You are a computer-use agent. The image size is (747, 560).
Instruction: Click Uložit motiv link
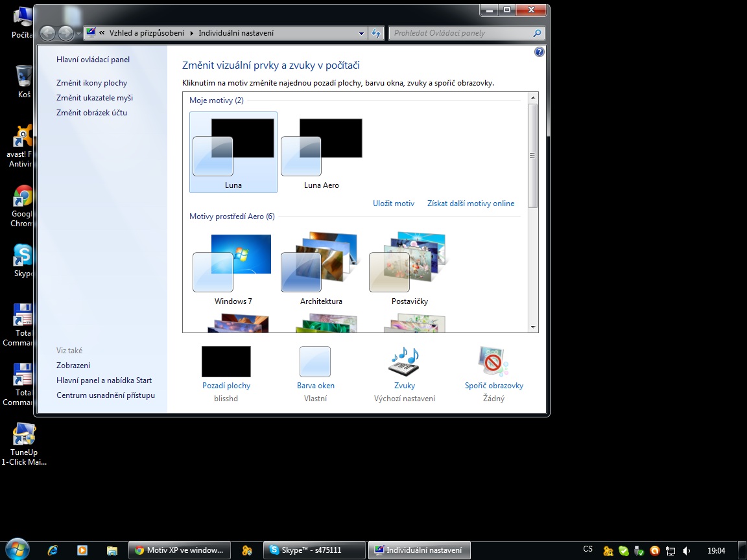(394, 204)
